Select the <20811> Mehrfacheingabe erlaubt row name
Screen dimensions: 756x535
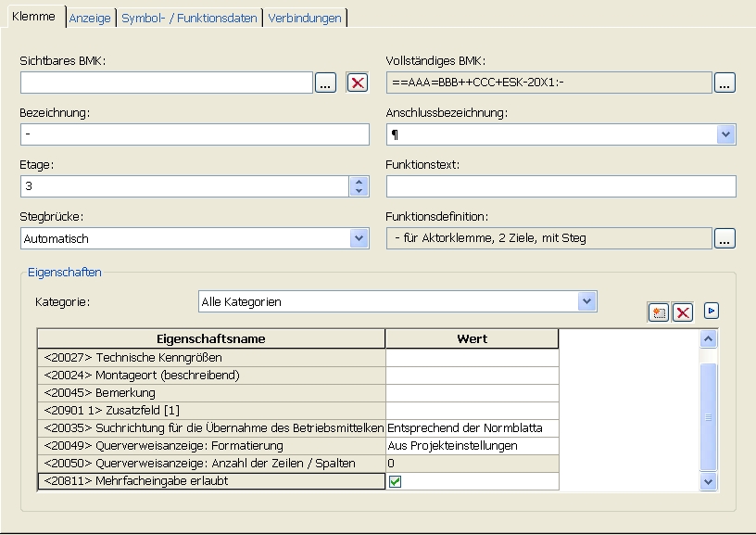tap(211, 481)
